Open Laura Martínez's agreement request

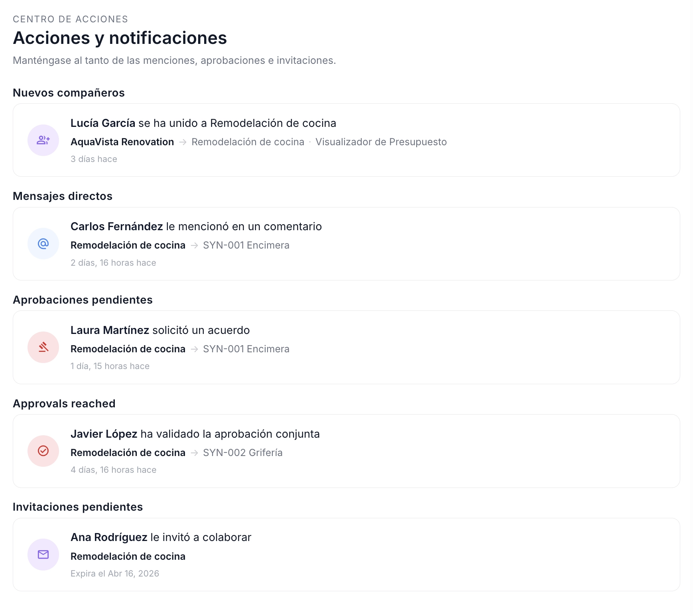click(160, 330)
